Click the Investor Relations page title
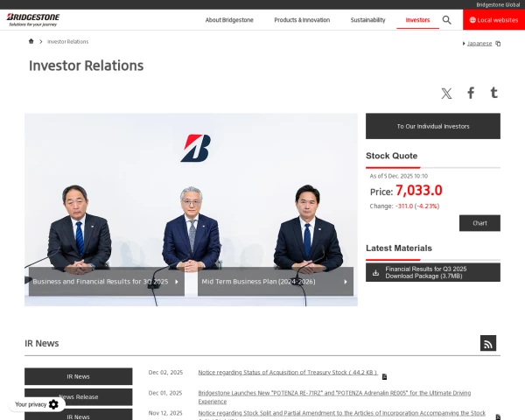The height and width of the screenshot is (420, 525). (x=86, y=66)
